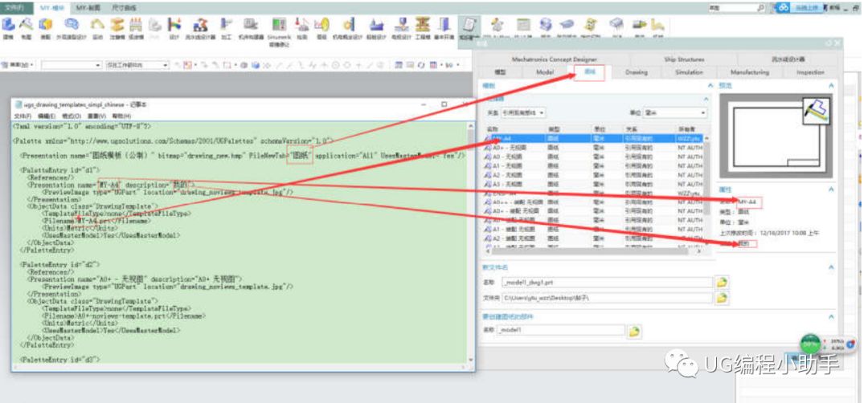Open 帮助(H) menu in Notepad
The width and height of the screenshot is (868, 403).
point(121,116)
